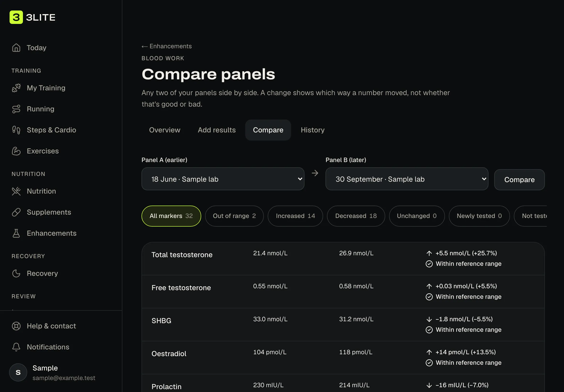Filter by Out of range markers

tap(234, 216)
